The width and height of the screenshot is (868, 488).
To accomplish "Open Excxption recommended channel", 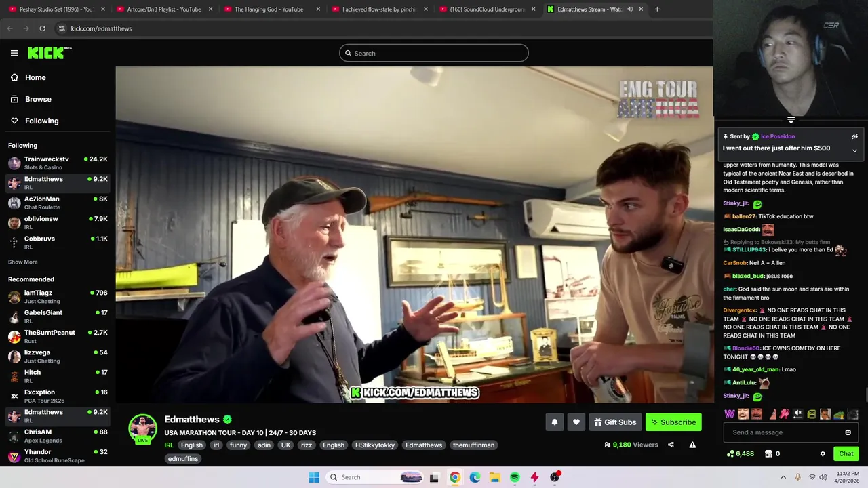I will (58, 396).
